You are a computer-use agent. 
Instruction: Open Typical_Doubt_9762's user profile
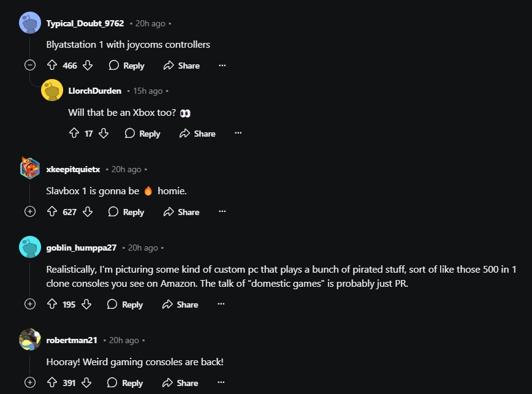(x=85, y=23)
